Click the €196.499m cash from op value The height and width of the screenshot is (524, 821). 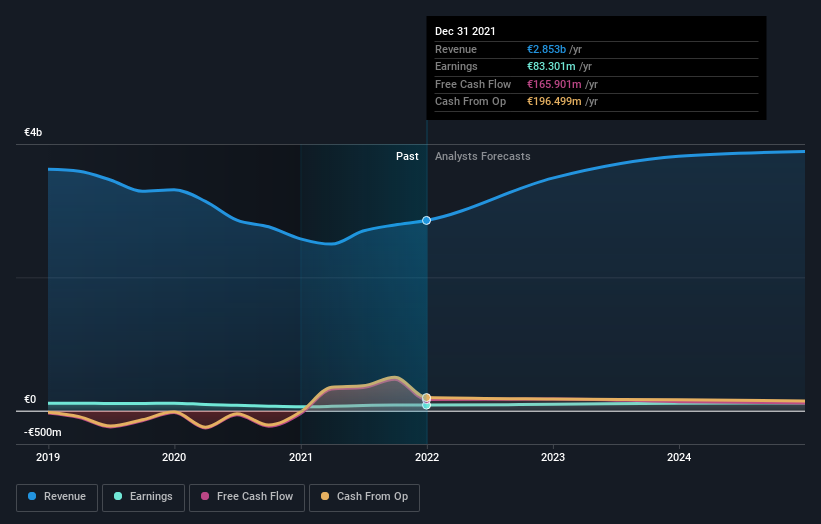pos(554,102)
